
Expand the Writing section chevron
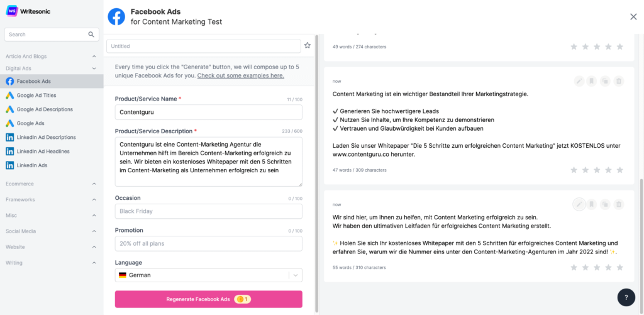click(94, 263)
